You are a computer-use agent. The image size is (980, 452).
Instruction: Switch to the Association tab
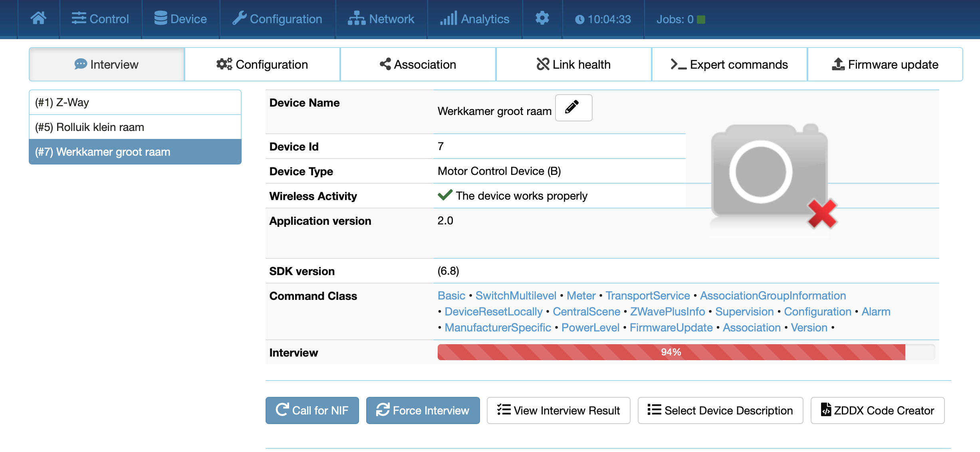point(418,64)
